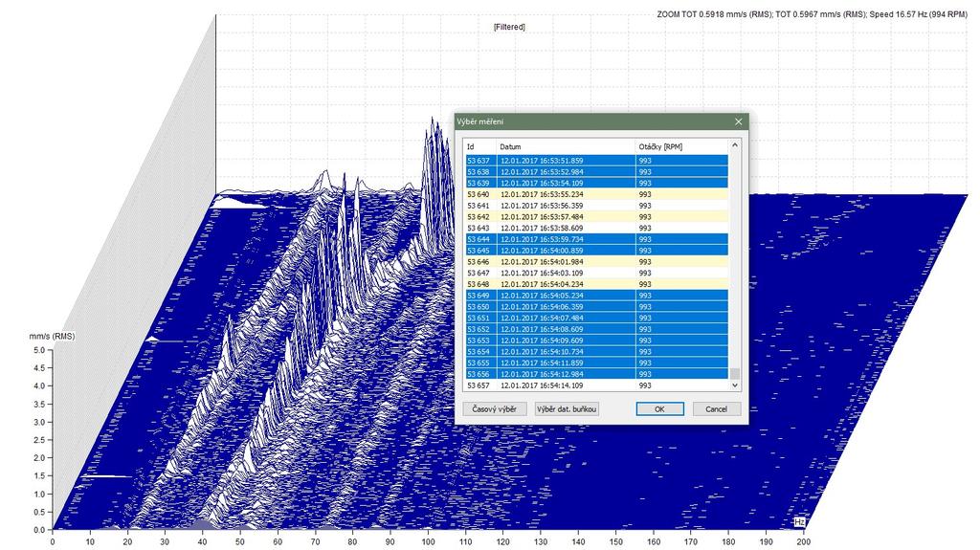Click the [Filtered] label above the chart
This screenshot has width=980, height=550.
(x=509, y=27)
